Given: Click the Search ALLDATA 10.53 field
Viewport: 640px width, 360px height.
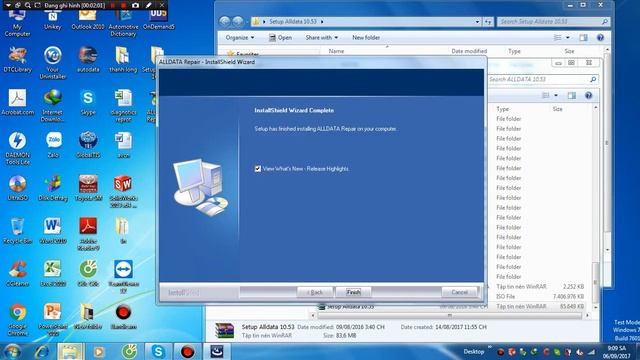Looking at the screenshot, I should click(542, 79).
